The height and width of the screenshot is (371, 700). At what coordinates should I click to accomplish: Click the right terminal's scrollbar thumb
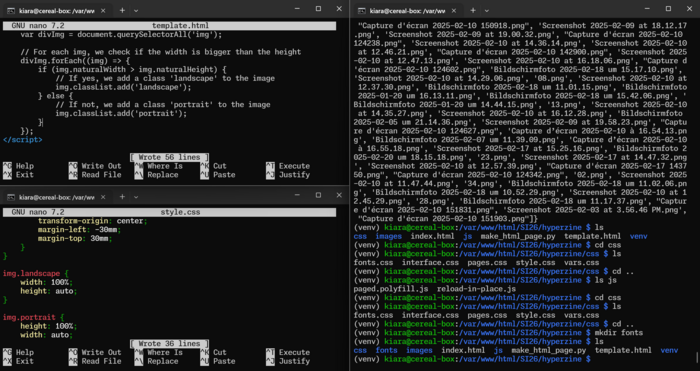click(697, 357)
